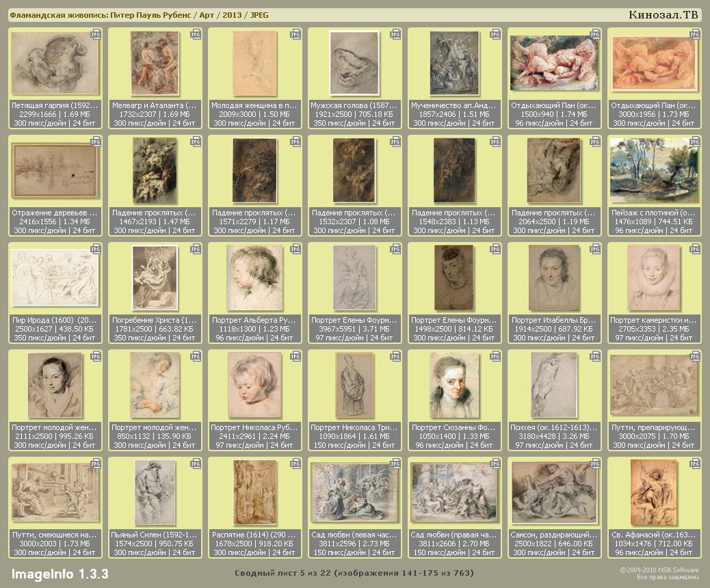Click the Кинозал.ТВ logo text

(x=663, y=15)
